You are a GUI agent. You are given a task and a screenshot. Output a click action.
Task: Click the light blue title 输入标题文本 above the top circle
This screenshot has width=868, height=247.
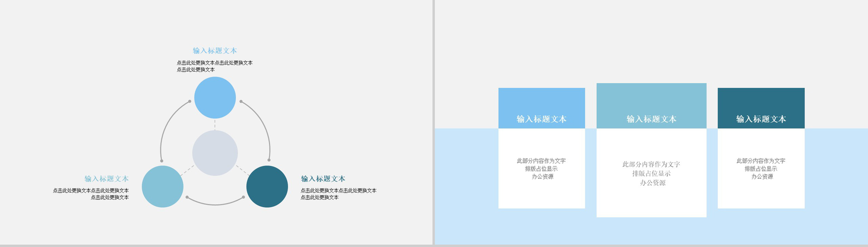pyautogui.click(x=215, y=51)
